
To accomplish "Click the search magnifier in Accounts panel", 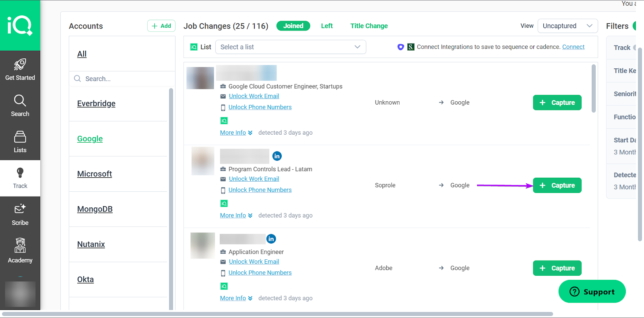I will (x=78, y=79).
